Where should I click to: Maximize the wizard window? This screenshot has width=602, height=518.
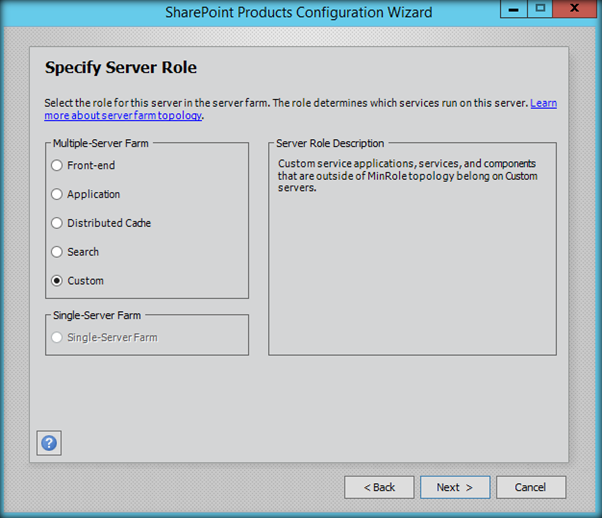pos(541,8)
